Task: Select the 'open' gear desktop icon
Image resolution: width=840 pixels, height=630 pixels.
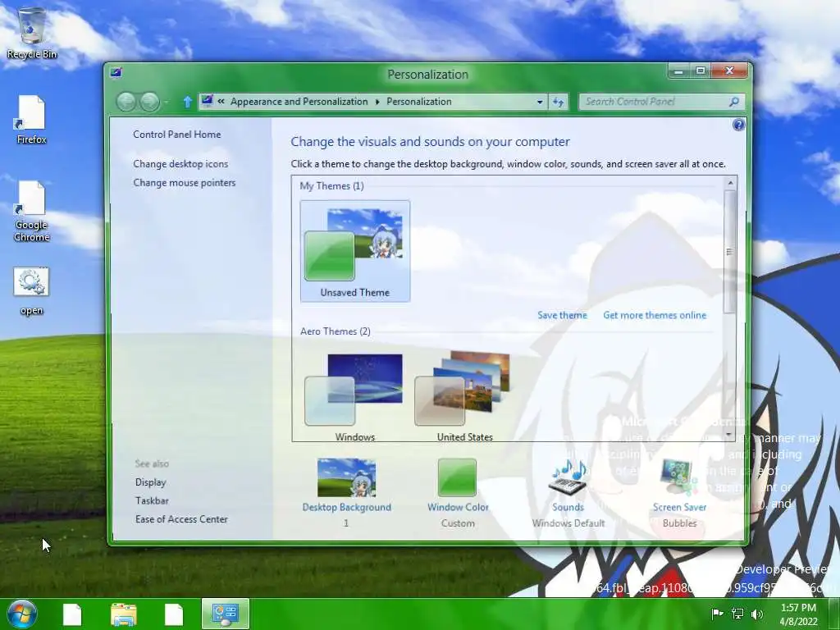Action: point(31,291)
